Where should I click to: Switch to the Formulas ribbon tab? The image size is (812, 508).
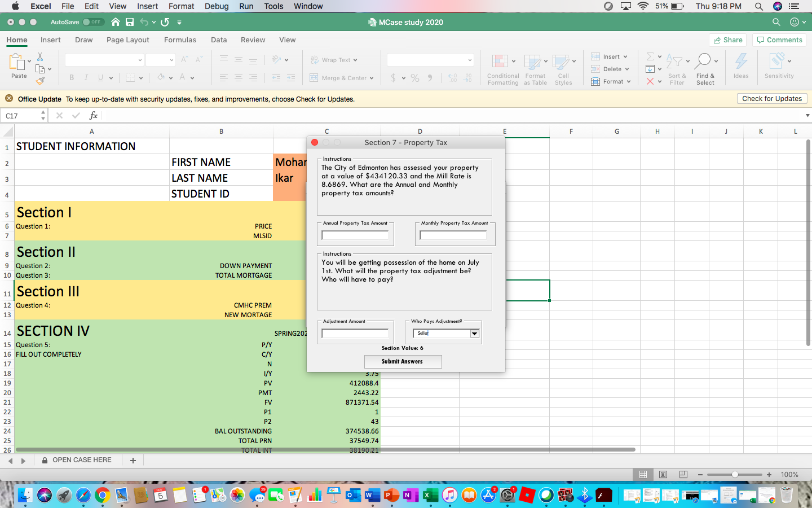[180, 40]
